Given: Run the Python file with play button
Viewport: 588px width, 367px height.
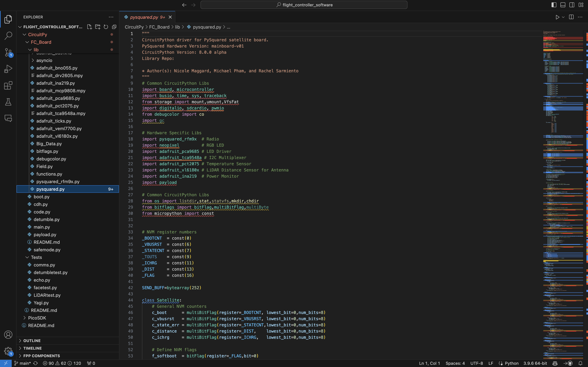Looking at the screenshot, I should (x=557, y=17).
